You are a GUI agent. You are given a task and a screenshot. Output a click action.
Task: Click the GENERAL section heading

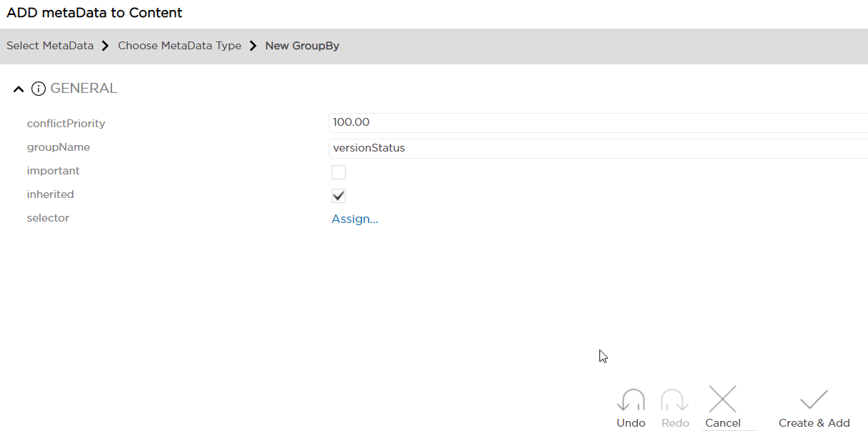point(84,89)
